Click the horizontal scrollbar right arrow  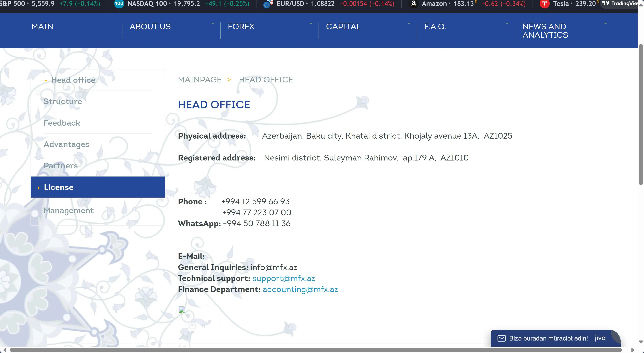click(x=633, y=350)
